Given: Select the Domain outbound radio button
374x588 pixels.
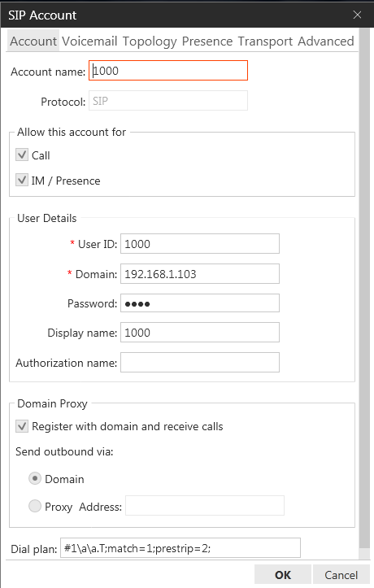Looking at the screenshot, I should 35,478.
